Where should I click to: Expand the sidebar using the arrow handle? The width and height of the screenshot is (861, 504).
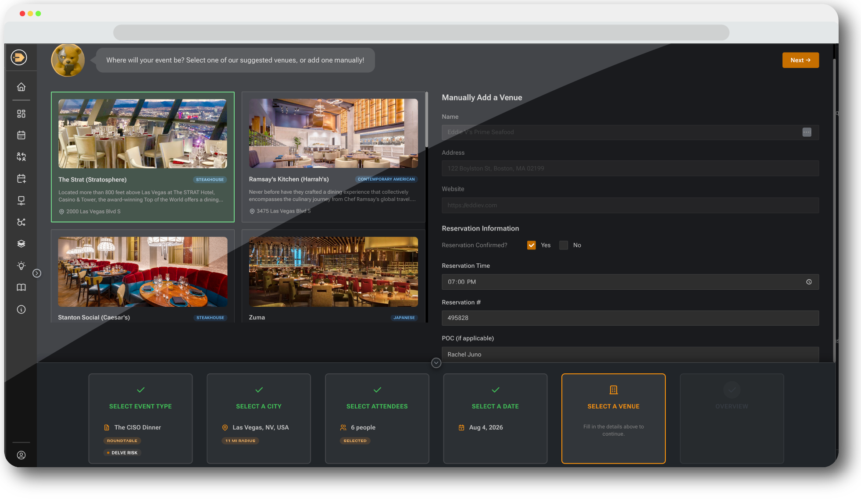tap(37, 273)
